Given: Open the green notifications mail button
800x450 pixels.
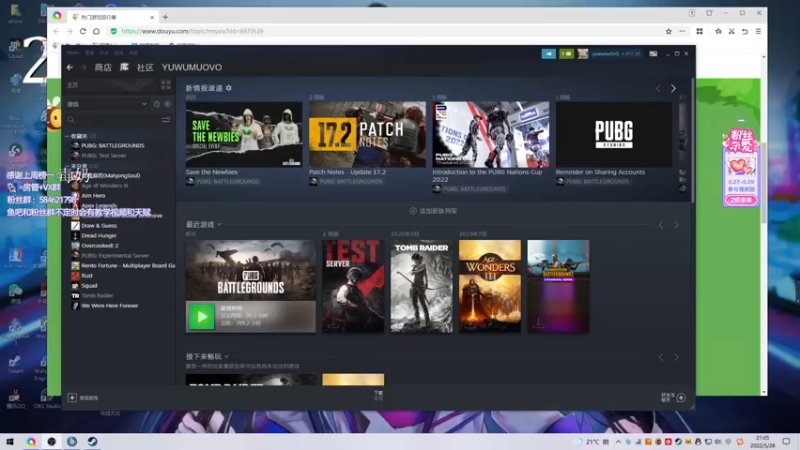Looking at the screenshot, I should 566,54.
